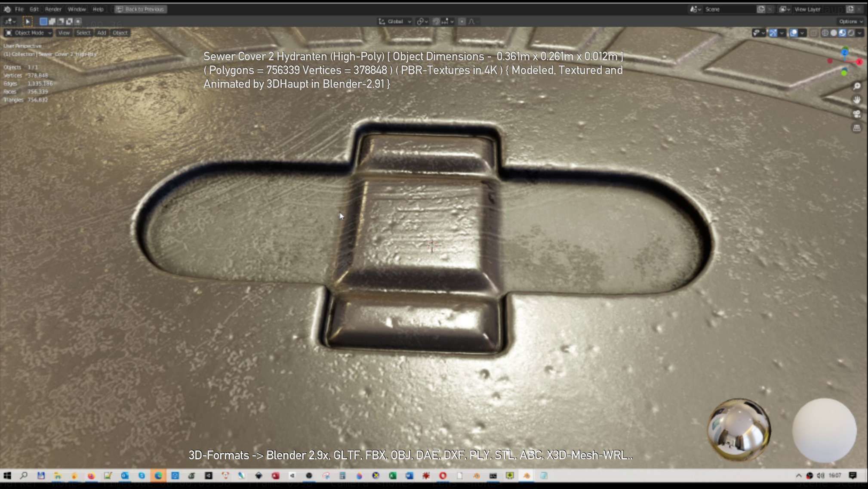Choose Extend Selection mode icon
The height and width of the screenshot is (489, 868).
(x=52, y=21)
